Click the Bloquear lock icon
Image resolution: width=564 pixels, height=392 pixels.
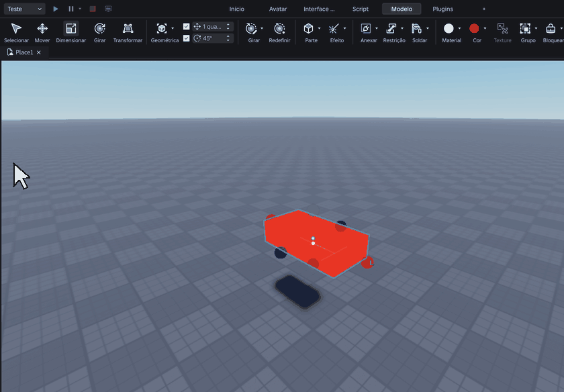(551, 28)
